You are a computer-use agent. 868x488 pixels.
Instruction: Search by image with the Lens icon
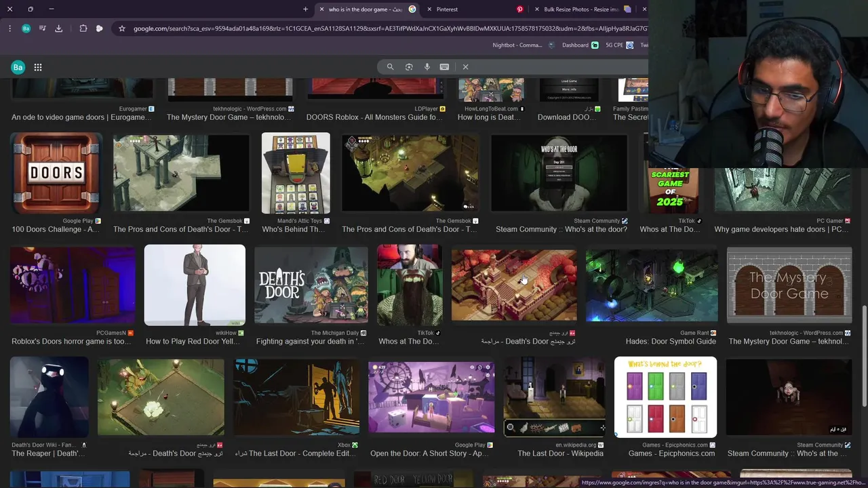tap(409, 67)
